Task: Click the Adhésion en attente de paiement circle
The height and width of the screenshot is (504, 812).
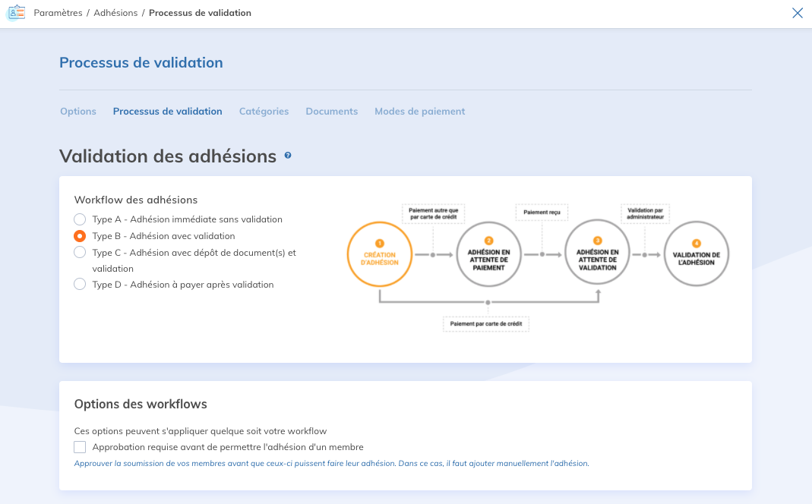Action: (x=488, y=254)
